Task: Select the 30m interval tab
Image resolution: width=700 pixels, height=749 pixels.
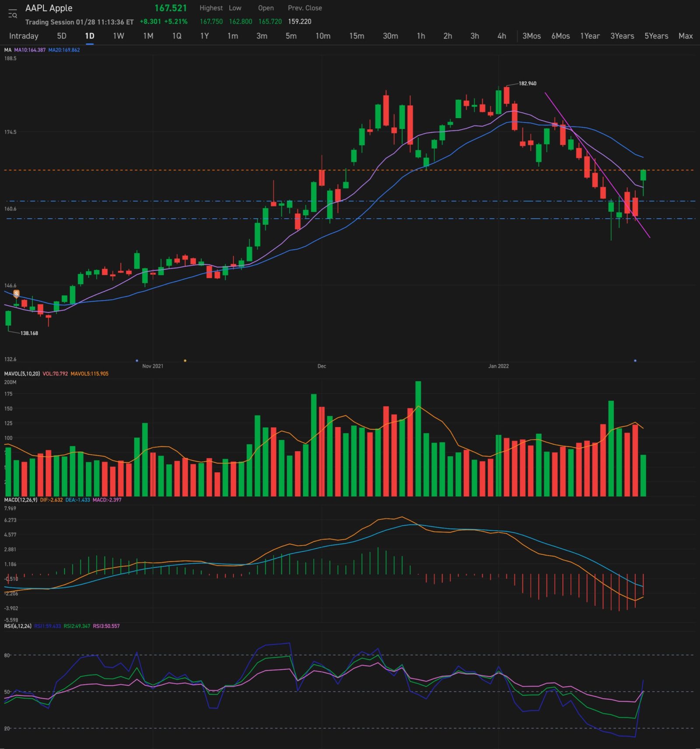Action: [390, 36]
